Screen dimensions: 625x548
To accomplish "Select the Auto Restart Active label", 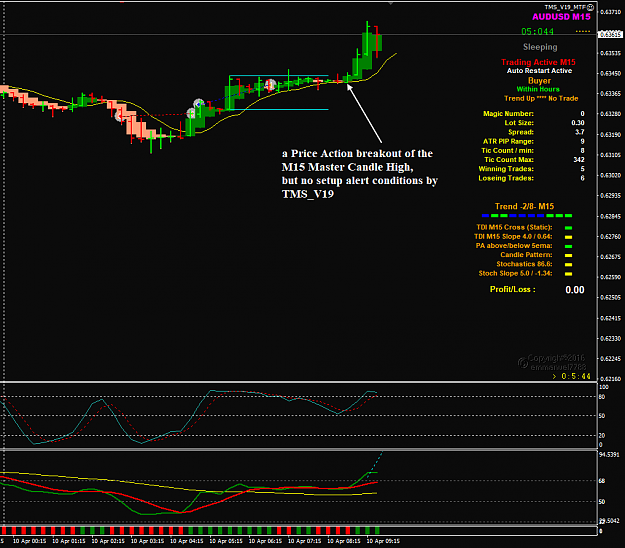I will 539,71.
